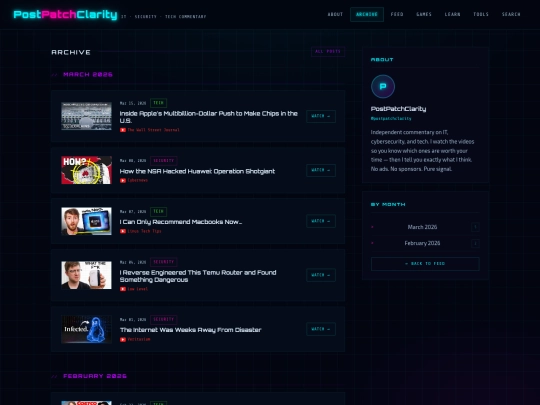Open the Tools nav item
The image size is (540, 405).
click(481, 14)
